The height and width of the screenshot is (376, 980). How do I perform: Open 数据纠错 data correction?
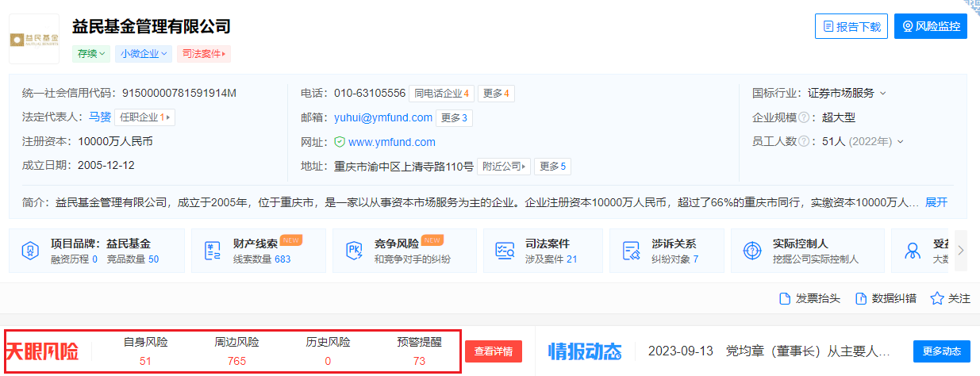tap(885, 298)
